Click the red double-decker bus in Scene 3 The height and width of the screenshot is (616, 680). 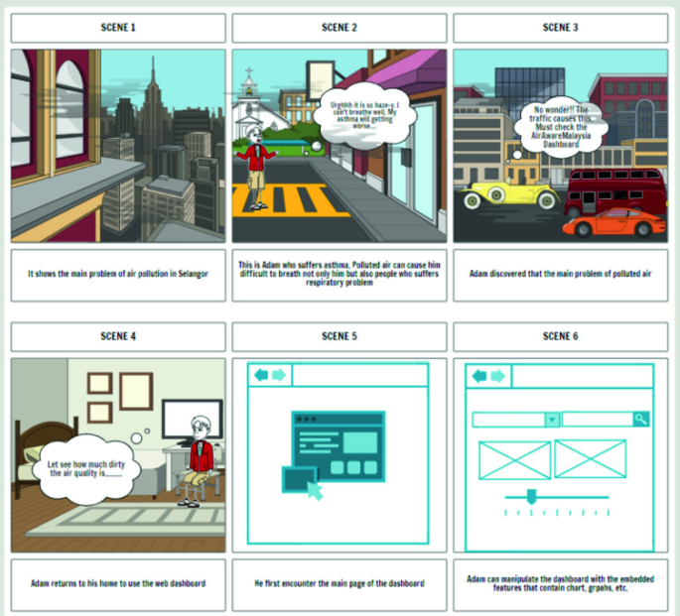point(615,190)
